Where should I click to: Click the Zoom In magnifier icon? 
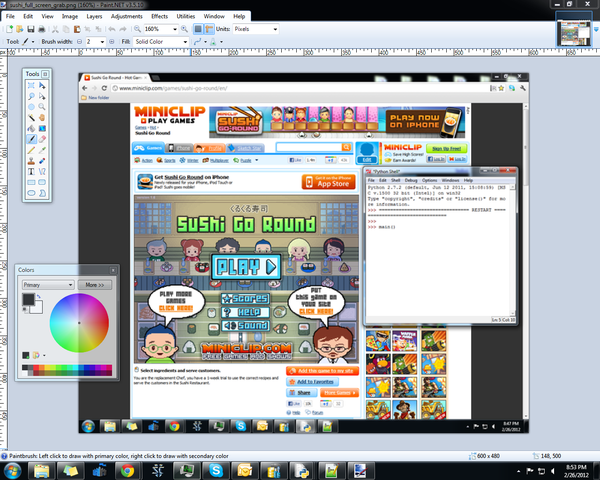pos(184,29)
